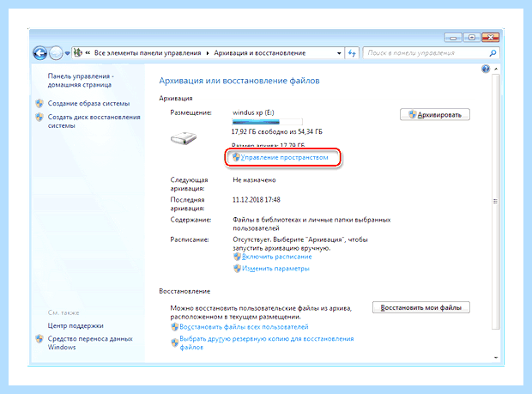Click the 'windus xp (E:)' location text

point(253,112)
